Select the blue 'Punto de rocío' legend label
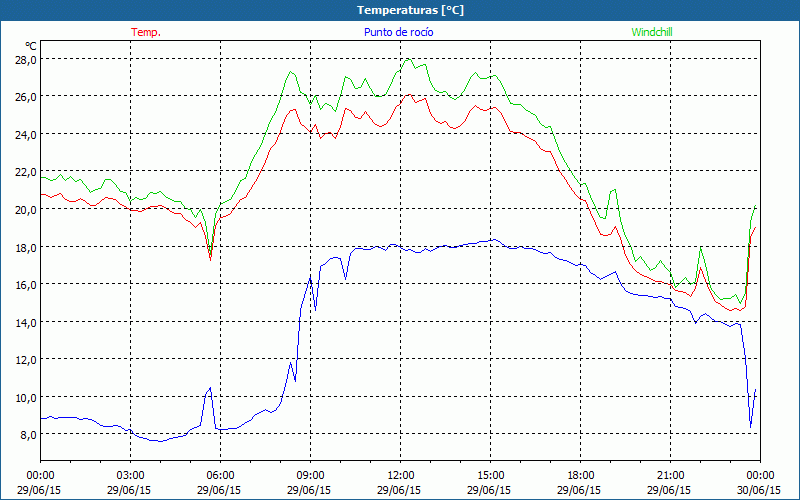Image resolution: width=800 pixels, height=500 pixels. 398,32
